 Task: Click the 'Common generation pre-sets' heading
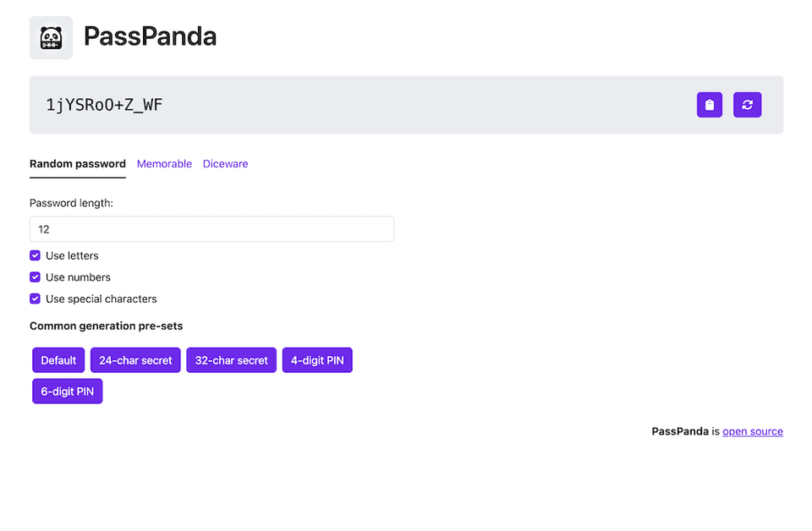(106, 326)
